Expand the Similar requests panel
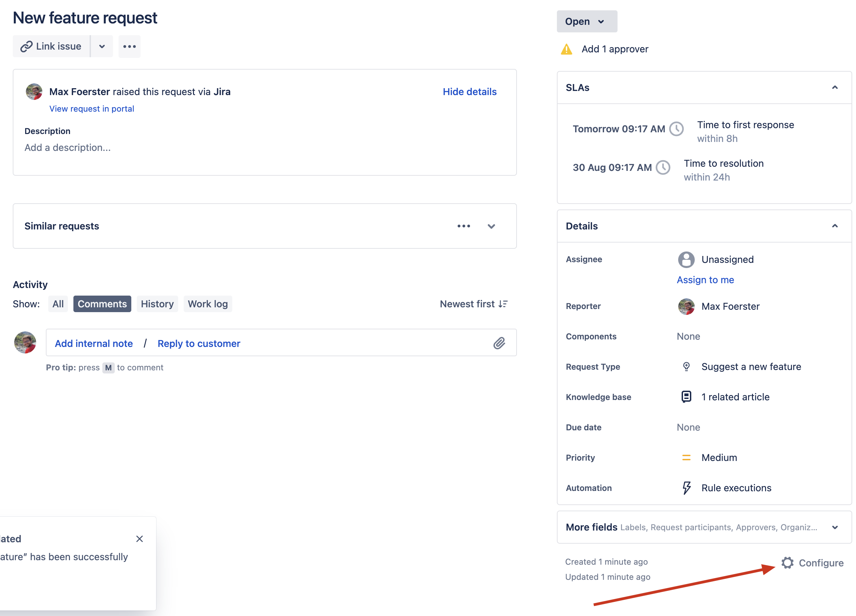The image size is (856, 616). coord(491,226)
